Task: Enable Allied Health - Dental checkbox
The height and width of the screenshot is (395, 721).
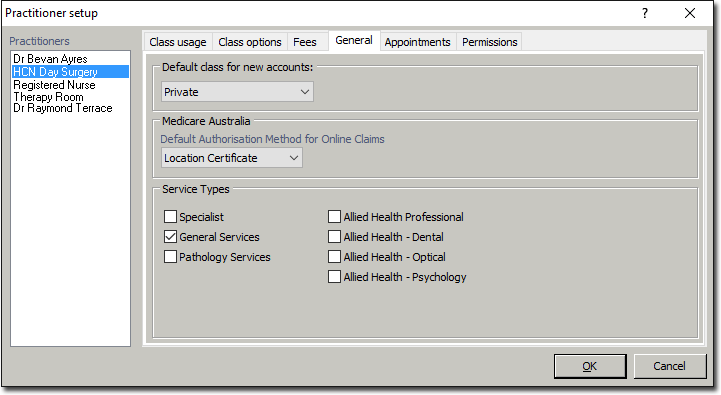Action: [334, 237]
